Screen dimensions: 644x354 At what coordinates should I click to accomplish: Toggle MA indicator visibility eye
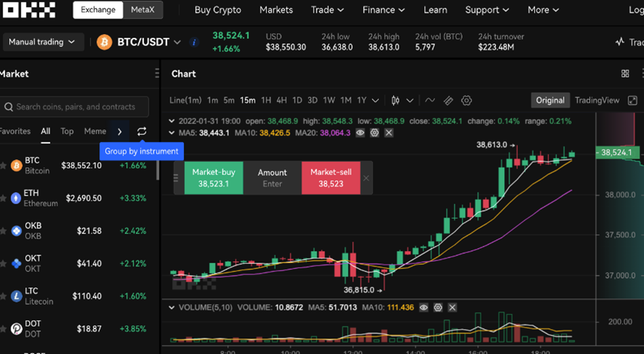[360, 133]
